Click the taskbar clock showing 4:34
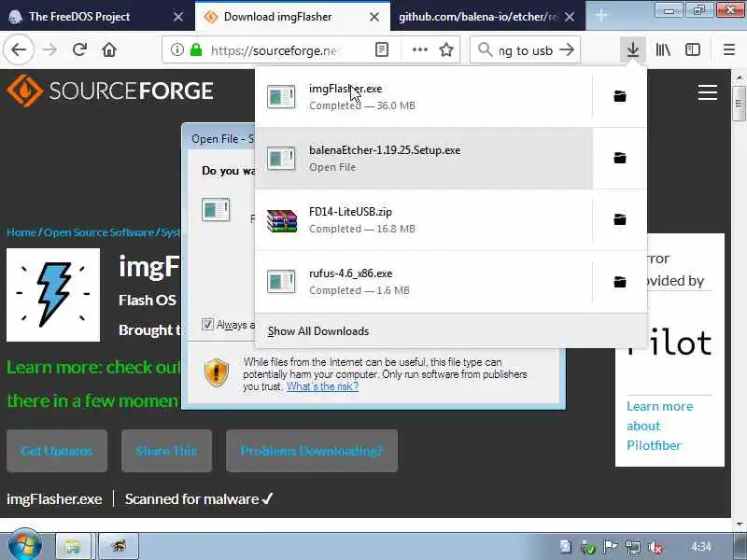Image resolution: width=747 pixels, height=560 pixels. click(x=700, y=546)
